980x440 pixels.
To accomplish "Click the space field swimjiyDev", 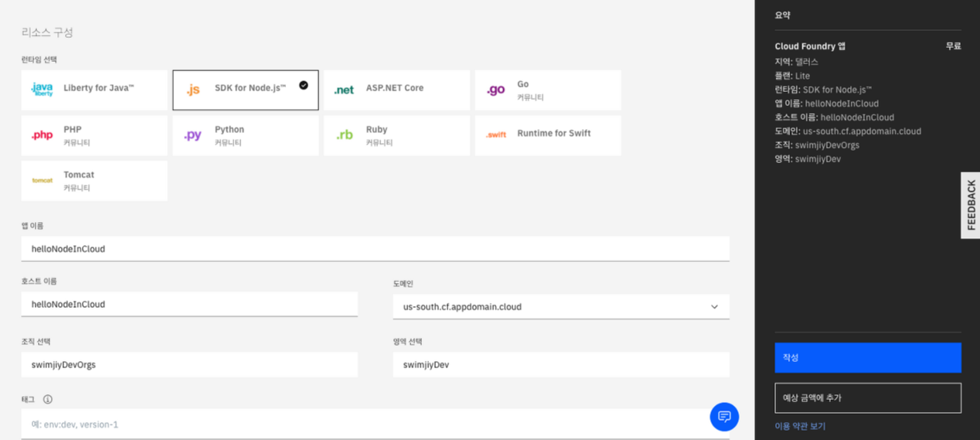I will click(x=561, y=365).
